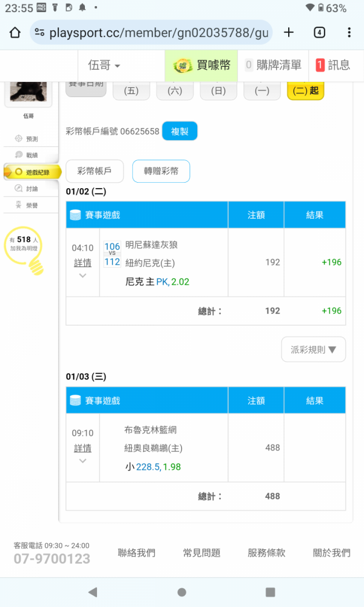Open a new browser tab with plus icon
364x607 pixels.
coord(289,33)
